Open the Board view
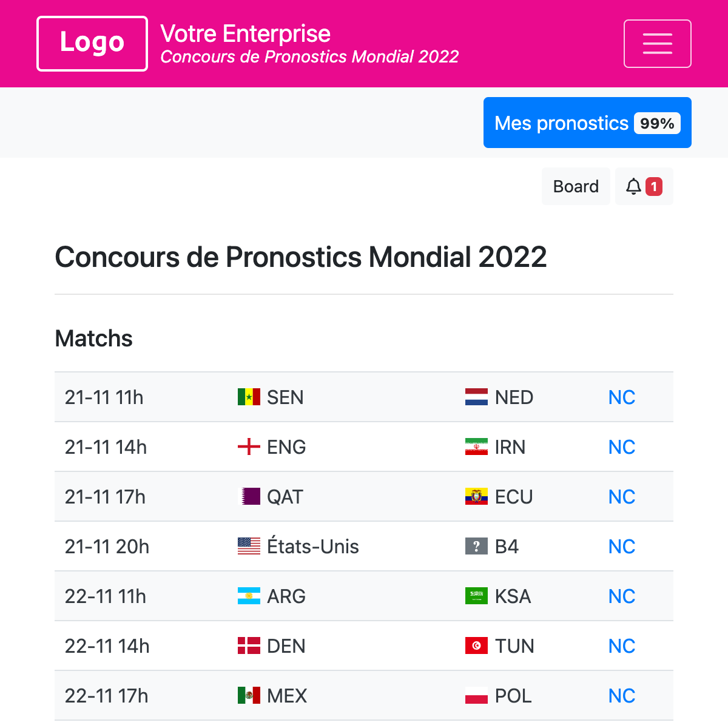728x728 pixels. pyautogui.click(x=576, y=186)
